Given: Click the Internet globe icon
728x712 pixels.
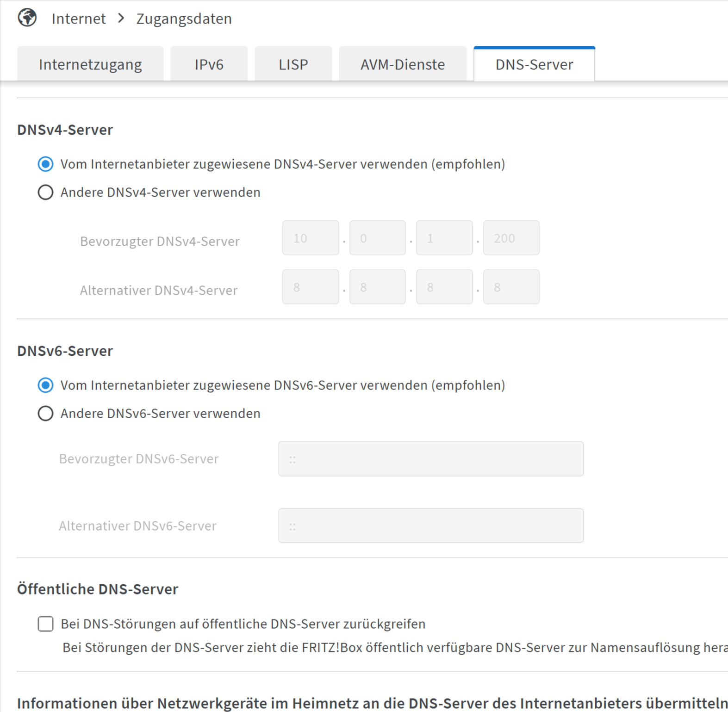Looking at the screenshot, I should coord(27,18).
